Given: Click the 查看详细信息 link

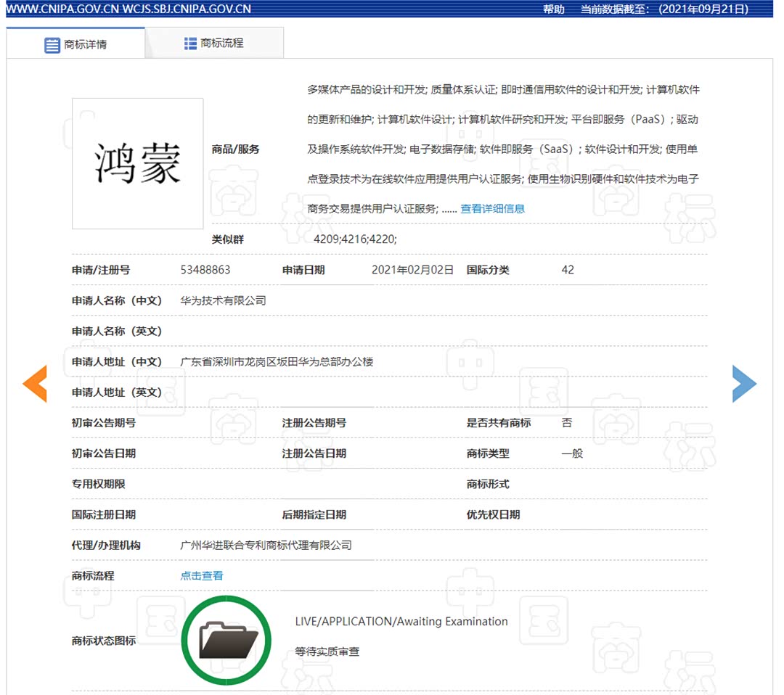Looking at the screenshot, I should [493, 208].
